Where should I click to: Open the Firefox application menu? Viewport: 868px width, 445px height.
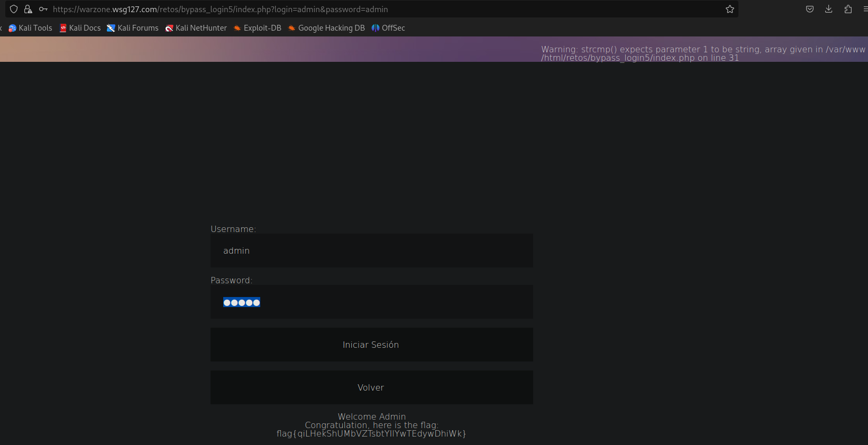865,9
